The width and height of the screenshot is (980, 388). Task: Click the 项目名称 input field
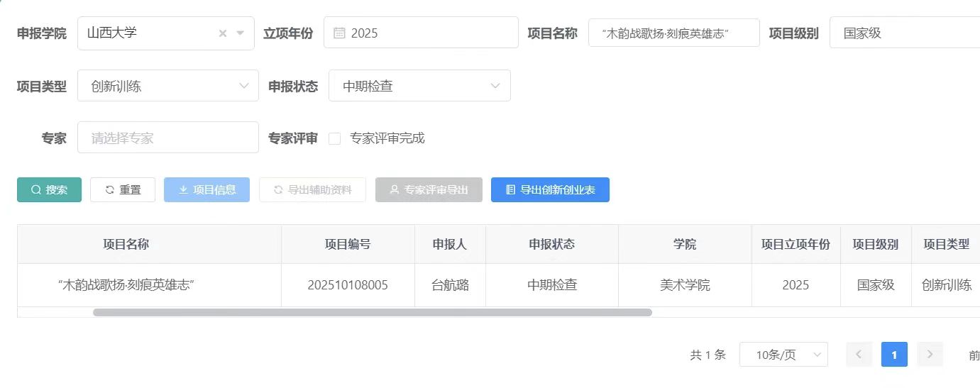[x=673, y=33]
